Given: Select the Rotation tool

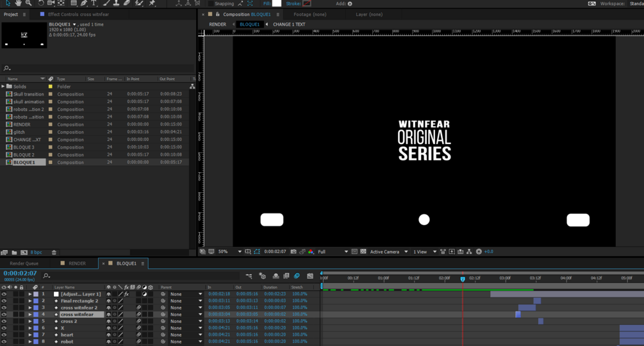Looking at the screenshot, I should coord(41,3).
